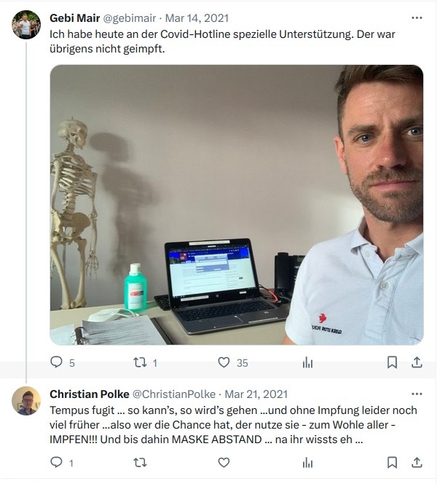Viewport: 448px width, 492px height.
Task: Open tweet timestamp Mar 14, 2021
Action: (197, 18)
